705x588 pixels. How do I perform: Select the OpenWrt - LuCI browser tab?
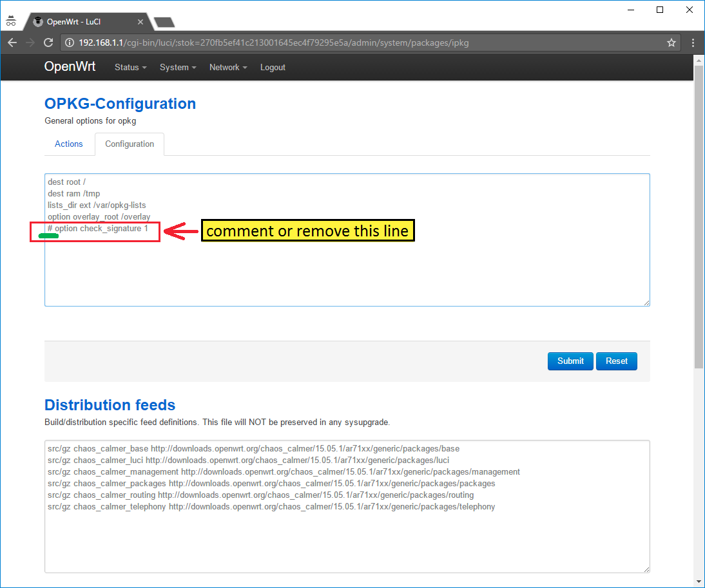point(88,21)
